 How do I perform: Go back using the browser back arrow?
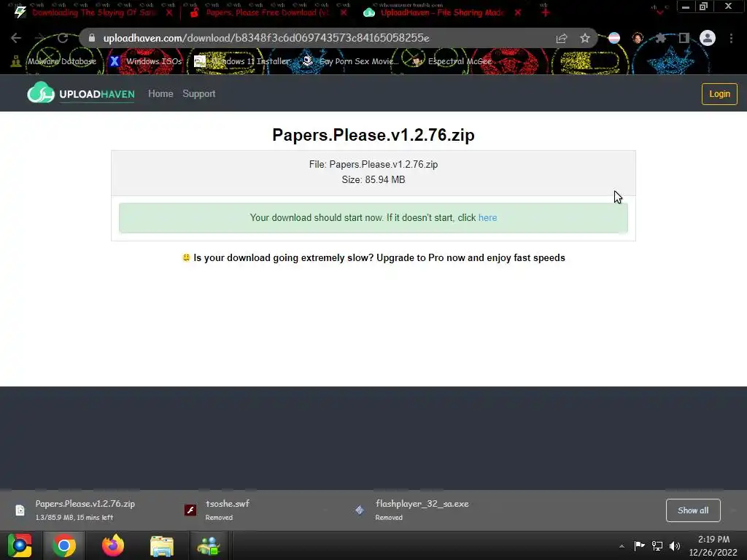pos(16,38)
